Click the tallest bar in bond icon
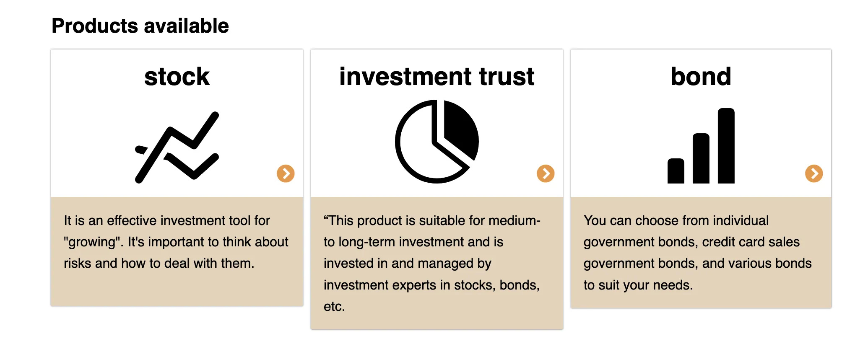This screenshot has height=362, width=868. click(726, 146)
